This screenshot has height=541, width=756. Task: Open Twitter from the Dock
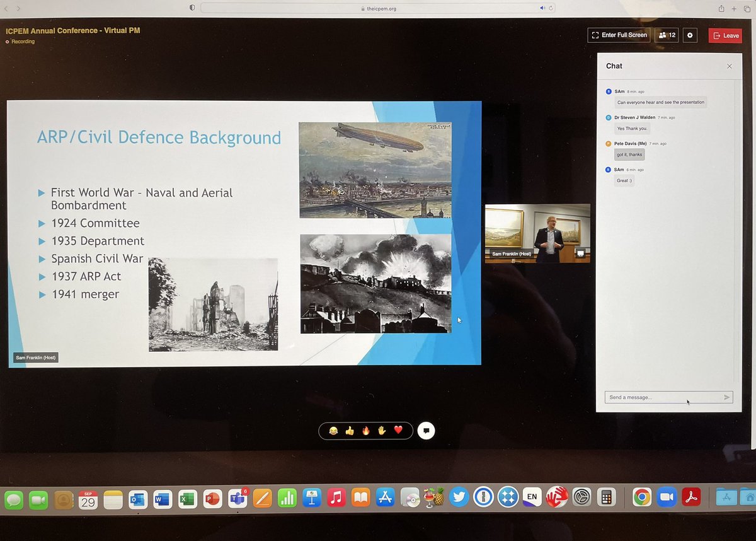click(x=459, y=497)
